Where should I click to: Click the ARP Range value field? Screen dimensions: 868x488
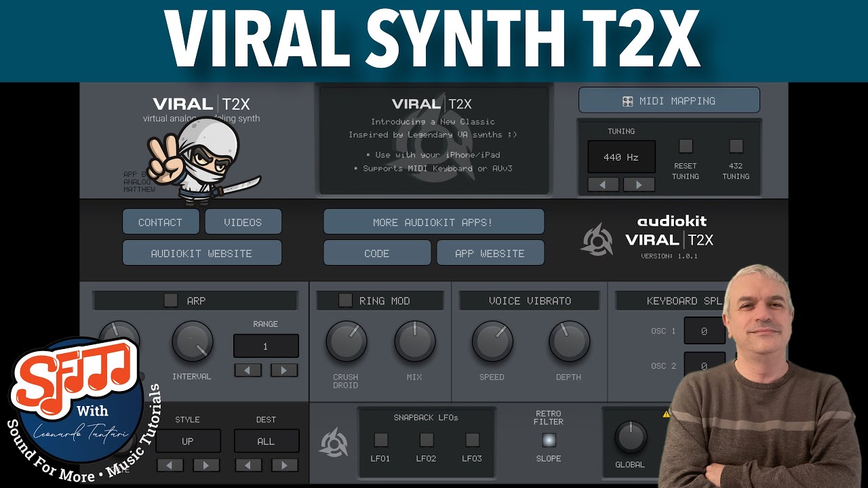pyautogui.click(x=266, y=346)
